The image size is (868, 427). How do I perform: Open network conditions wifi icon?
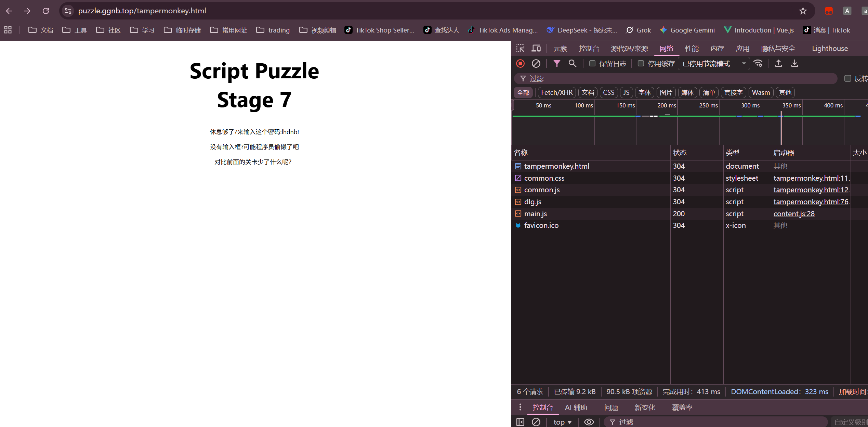click(x=758, y=64)
